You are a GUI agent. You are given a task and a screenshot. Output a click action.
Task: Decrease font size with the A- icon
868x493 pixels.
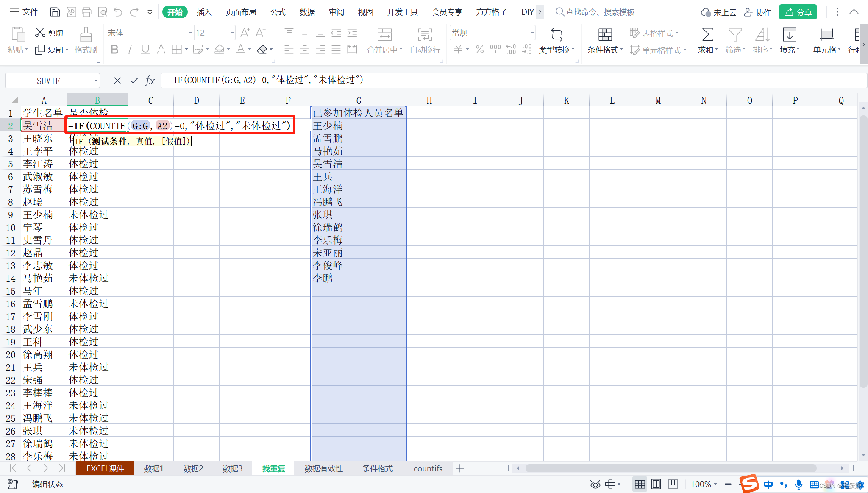(x=261, y=33)
